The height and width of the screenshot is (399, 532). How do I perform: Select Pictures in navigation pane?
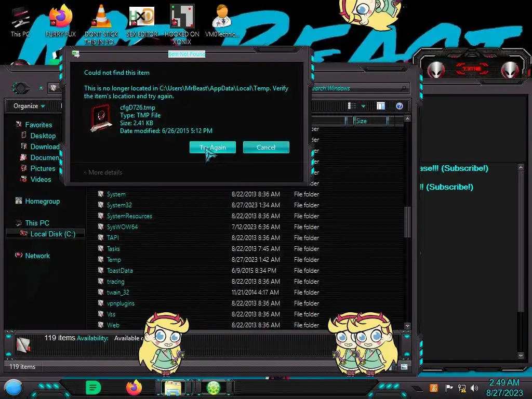point(43,168)
